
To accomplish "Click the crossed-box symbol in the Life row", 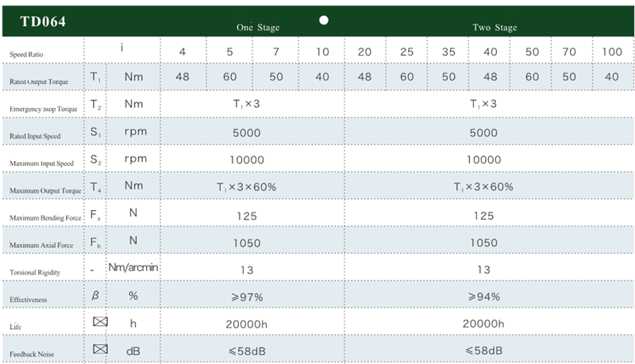I will coord(99,322).
